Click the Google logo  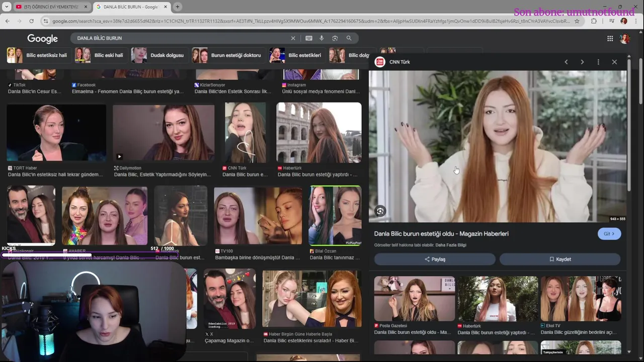tap(42, 39)
